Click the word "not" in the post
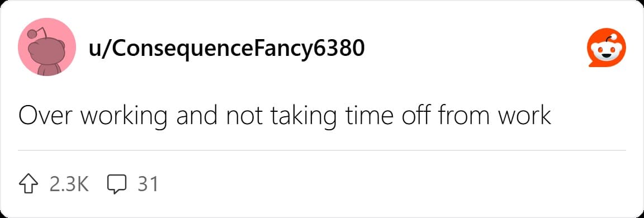Screen dimensions: 644x218 245,117
